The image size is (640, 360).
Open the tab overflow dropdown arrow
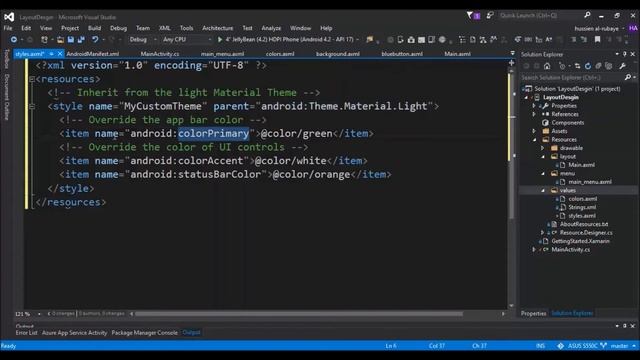[513, 53]
